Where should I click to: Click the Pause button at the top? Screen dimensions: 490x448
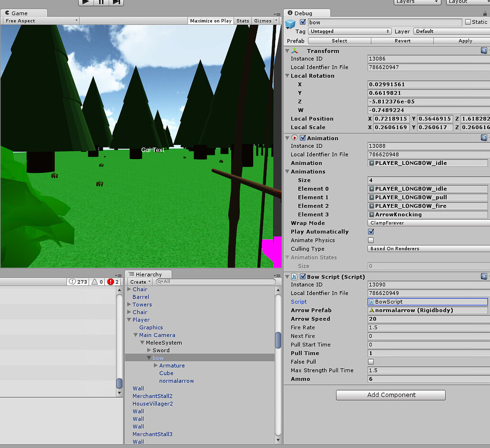(101, 2)
